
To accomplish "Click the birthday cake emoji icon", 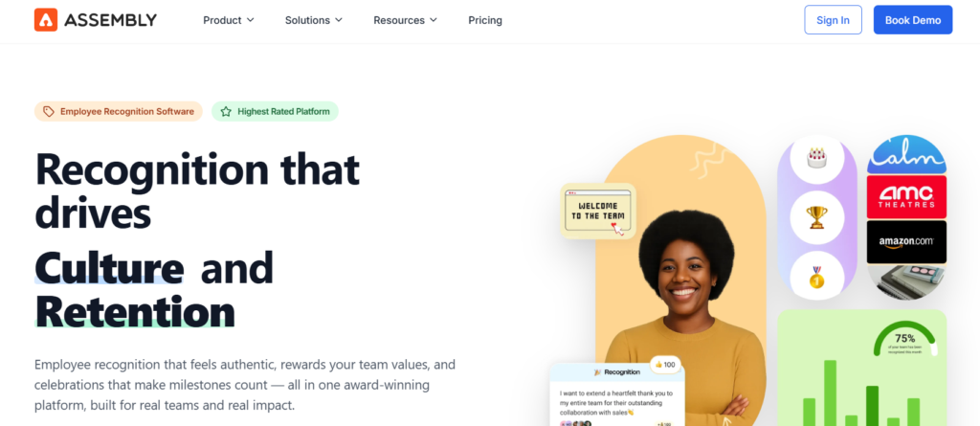I will tap(817, 158).
